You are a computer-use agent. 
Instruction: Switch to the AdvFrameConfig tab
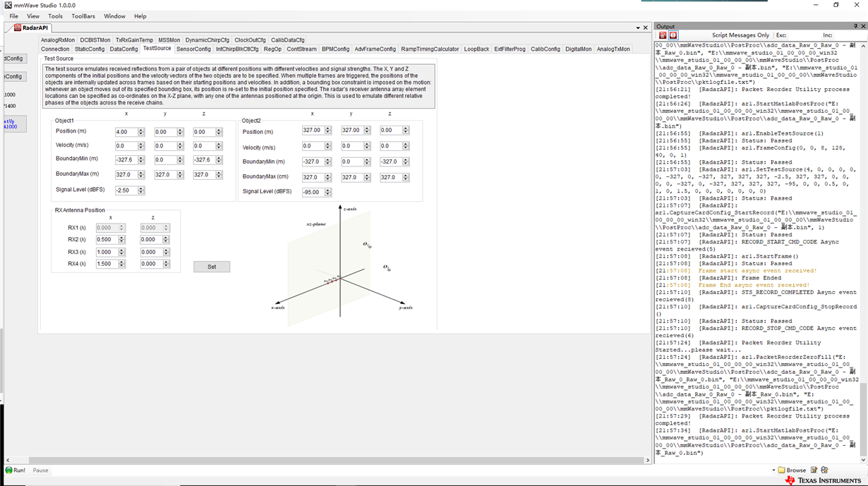[375, 49]
